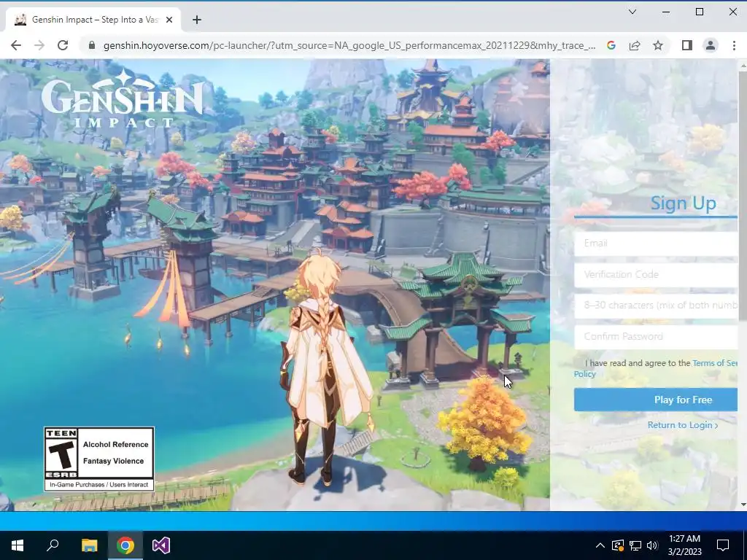Reload the Genshin Impact page
Image resolution: width=747 pixels, height=560 pixels.
[63, 45]
